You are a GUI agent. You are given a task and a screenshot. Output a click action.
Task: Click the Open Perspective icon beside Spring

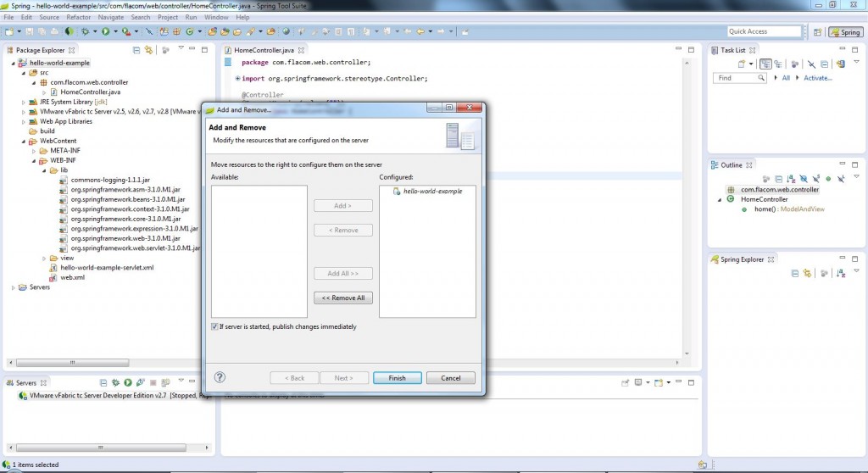pos(818,32)
